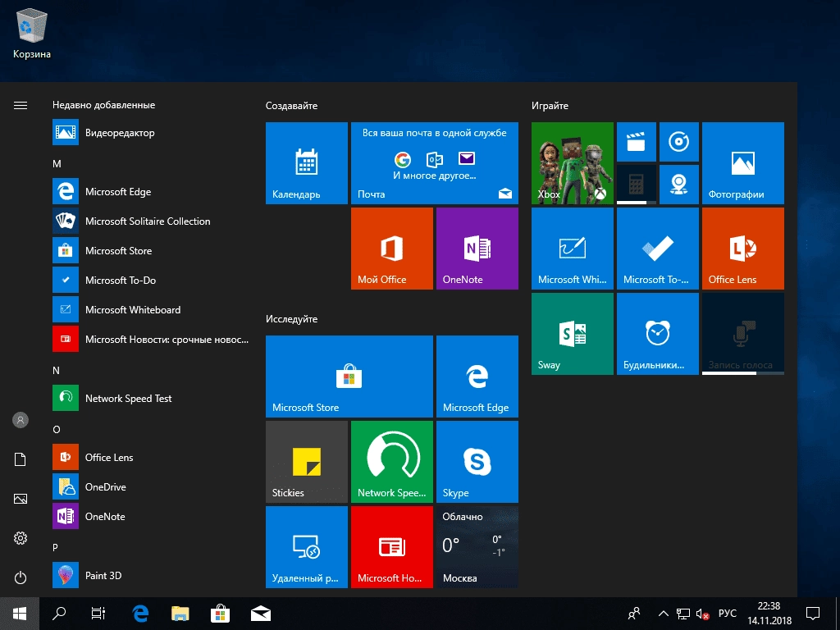Open the Календарь tile
Screen dimensions: 840x630
(307, 163)
